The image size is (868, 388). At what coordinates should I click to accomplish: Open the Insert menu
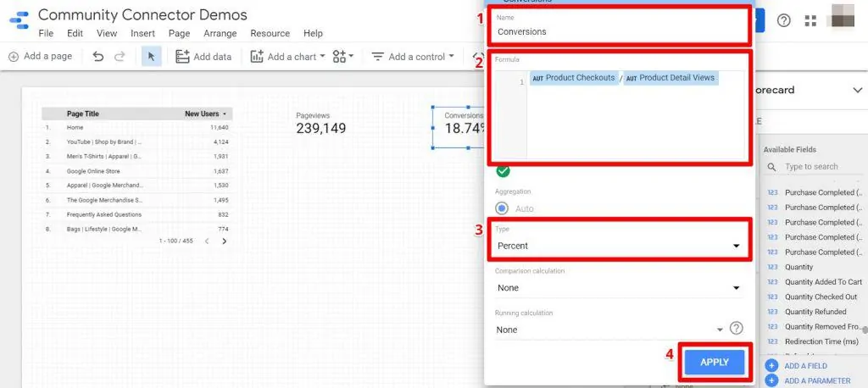click(142, 33)
